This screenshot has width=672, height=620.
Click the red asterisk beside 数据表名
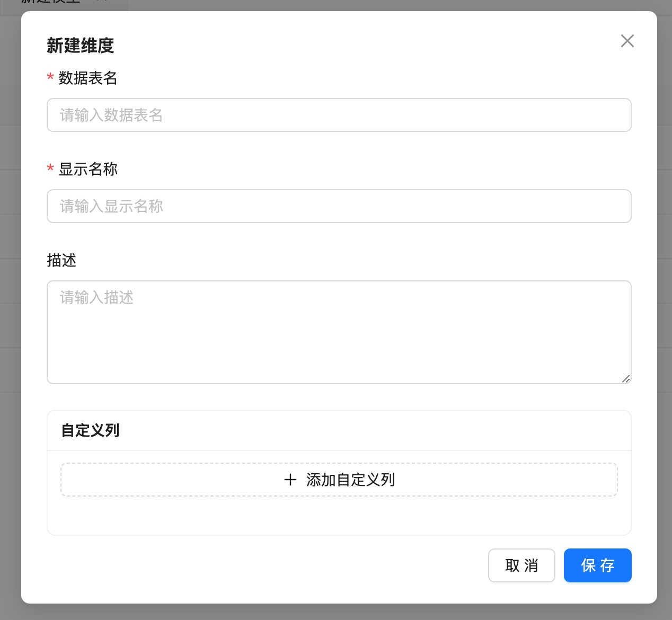pyautogui.click(x=50, y=78)
